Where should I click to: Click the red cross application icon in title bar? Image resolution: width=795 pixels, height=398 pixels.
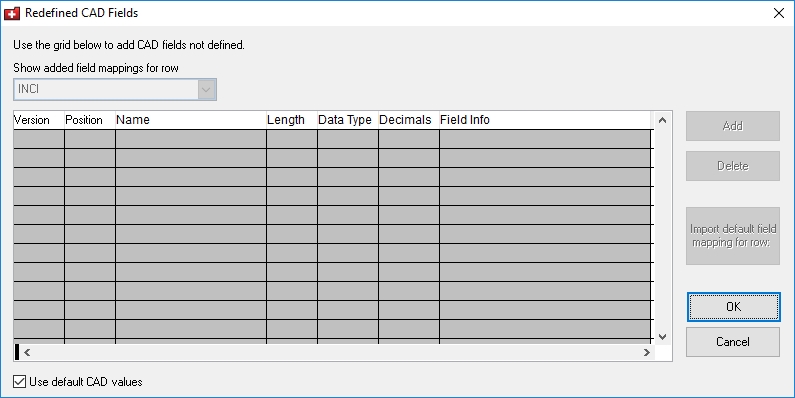[12, 13]
